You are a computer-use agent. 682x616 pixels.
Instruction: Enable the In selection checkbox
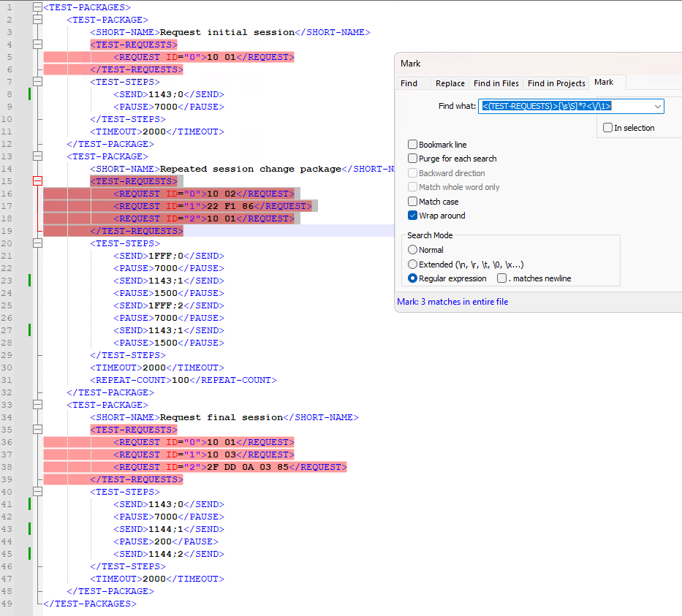click(607, 127)
